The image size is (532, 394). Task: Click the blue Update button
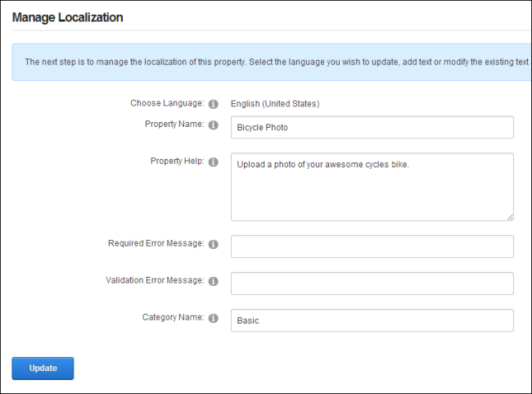(x=43, y=368)
